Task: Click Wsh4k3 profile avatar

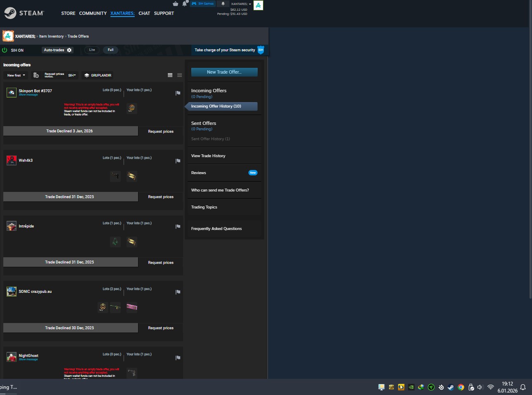Action: (12, 160)
